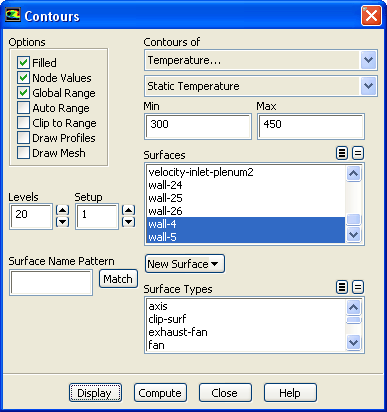Enable Clip to Range
387x412 pixels.
tap(23, 123)
